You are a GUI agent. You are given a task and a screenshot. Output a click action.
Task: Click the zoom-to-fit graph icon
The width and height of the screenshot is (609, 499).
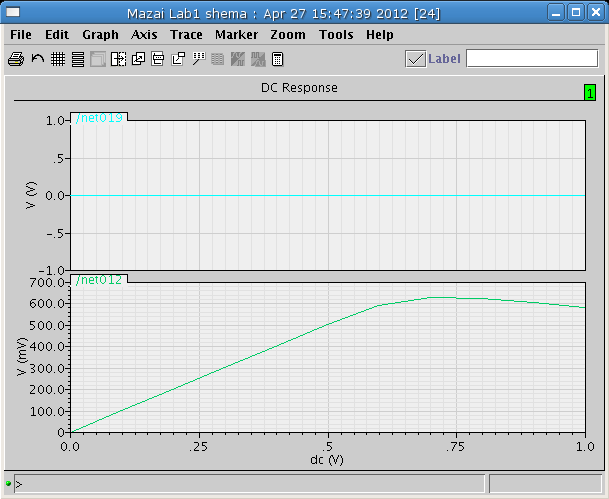(x=178, y=59)
